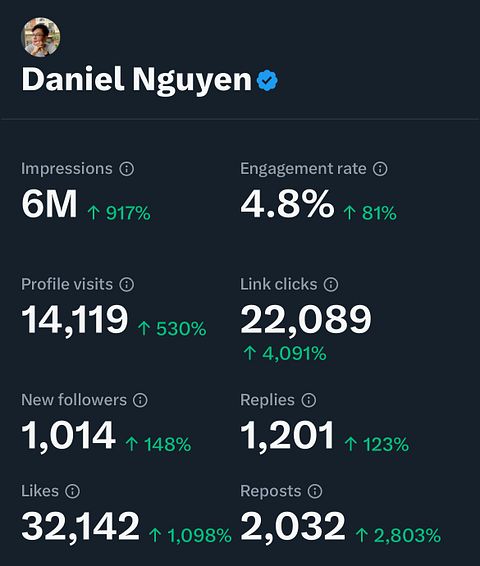Click the 4,091% link clicks increase
Screen dimensions: 480x566
point(285,353)
